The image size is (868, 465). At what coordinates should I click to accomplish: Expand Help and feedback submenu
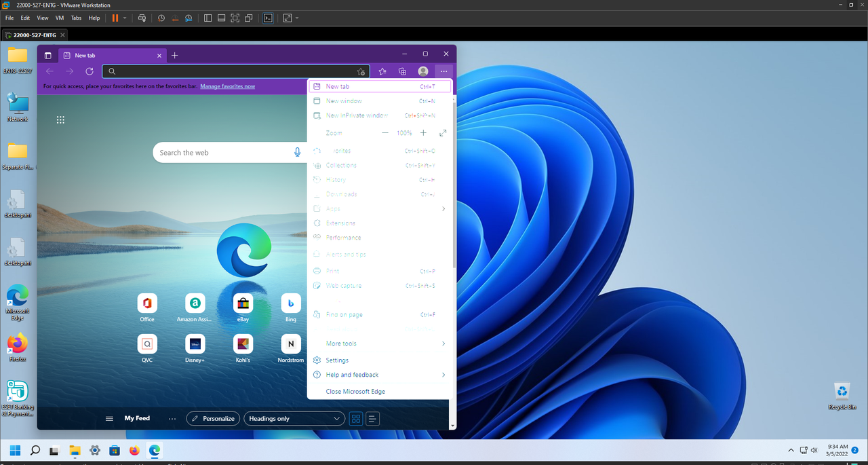pyautogui.click(x=379, y=375)
